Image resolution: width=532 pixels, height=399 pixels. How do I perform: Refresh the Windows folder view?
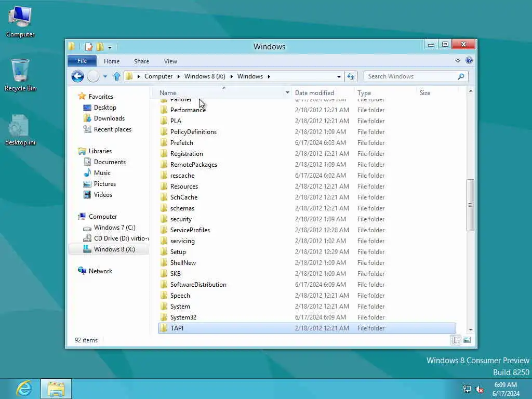[x=351, y=76]
